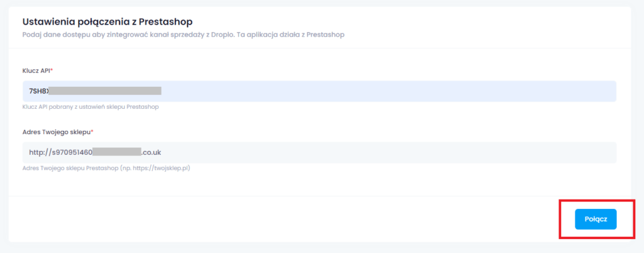Click helper text under shop address field
644x253 pixels.
[106, 169]
